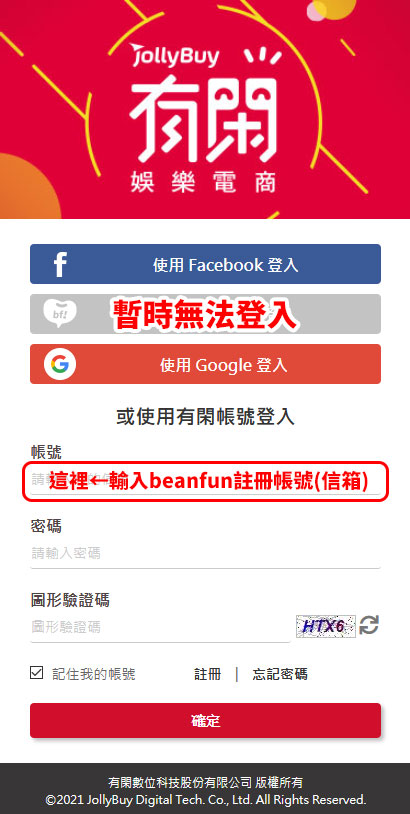Screen dimensions: 410x814
Task: Submit the form with the 確定 button
Action: click(206, 721)
